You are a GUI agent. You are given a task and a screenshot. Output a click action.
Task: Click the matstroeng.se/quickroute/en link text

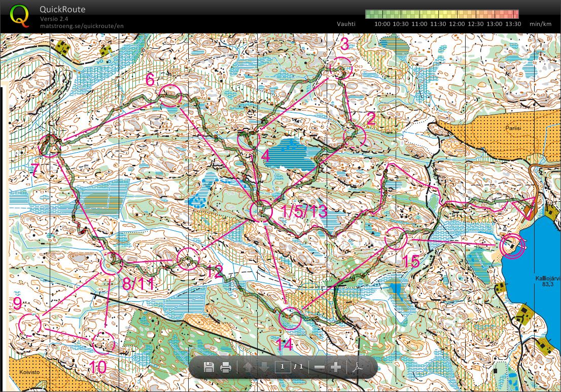pos(82,26)
